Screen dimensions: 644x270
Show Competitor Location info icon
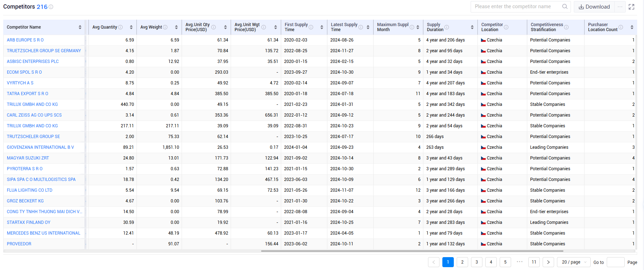506,27
